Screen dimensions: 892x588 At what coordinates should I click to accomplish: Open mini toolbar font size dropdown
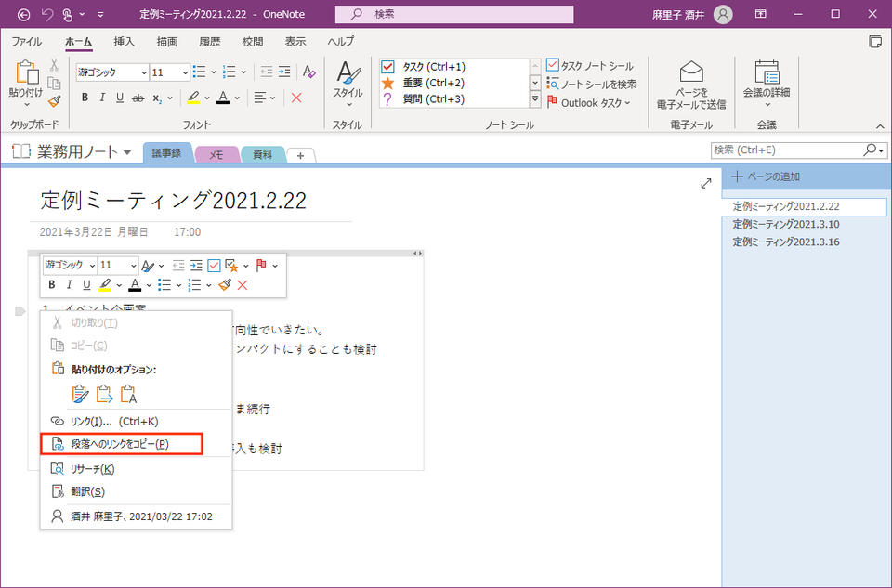click(133, 266)
